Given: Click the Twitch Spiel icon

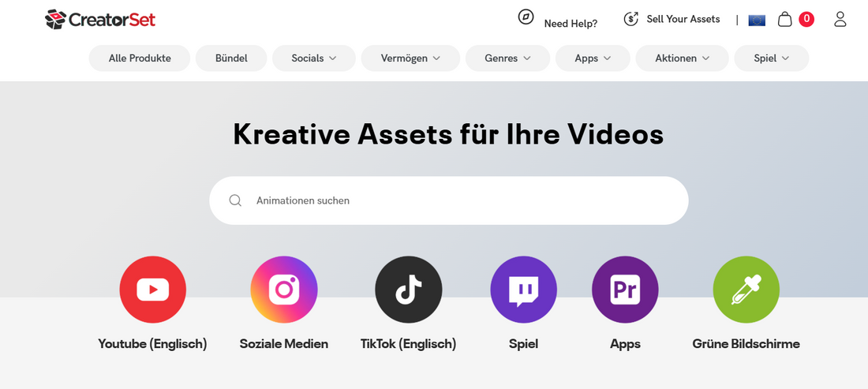Looking at the screenshot, I should [523, 290].
